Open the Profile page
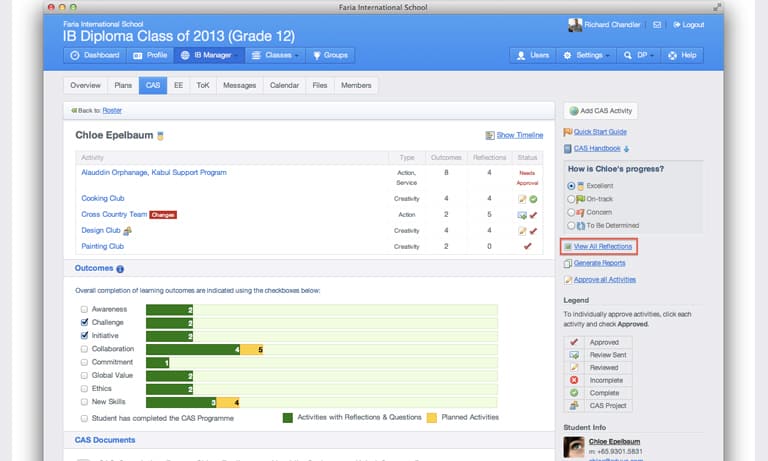768x461 pixels. click(150, 55)
